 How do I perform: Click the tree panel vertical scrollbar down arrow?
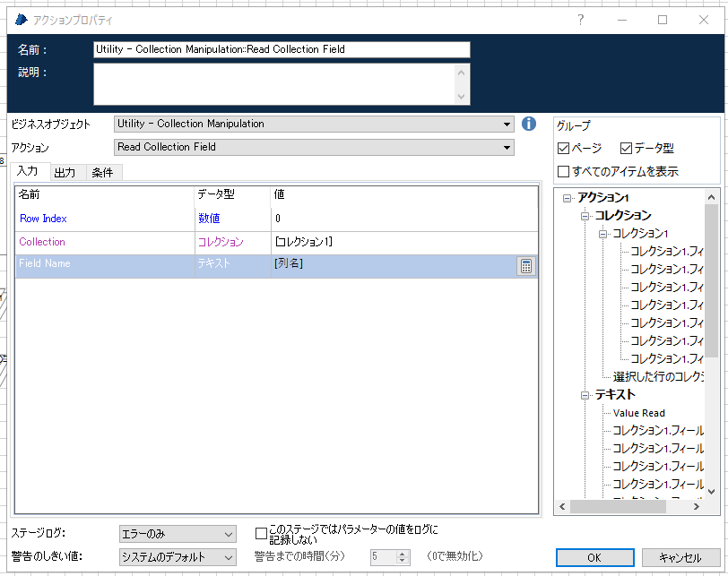click(x=711, y=491)
